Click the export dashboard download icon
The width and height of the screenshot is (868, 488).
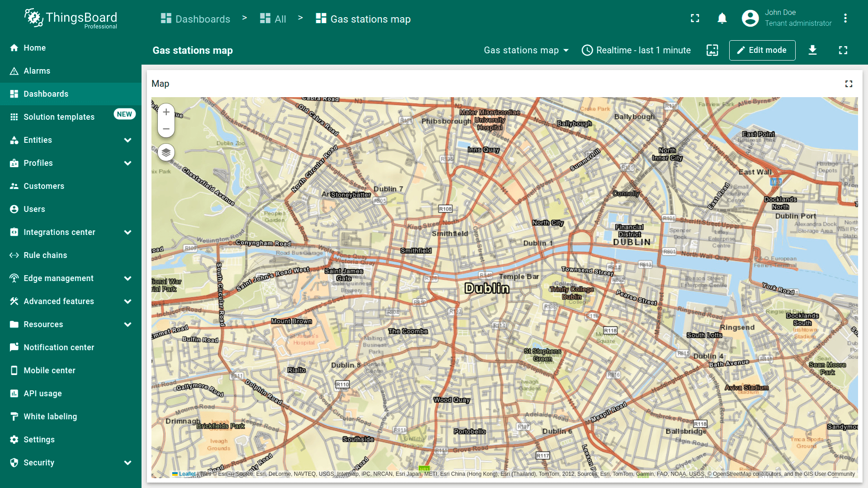point(812,50)
